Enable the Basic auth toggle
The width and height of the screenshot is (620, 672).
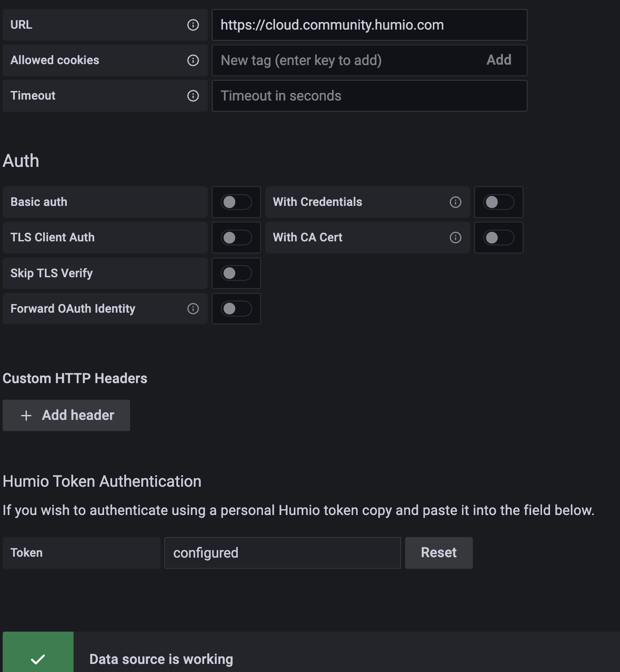[236, 202]
